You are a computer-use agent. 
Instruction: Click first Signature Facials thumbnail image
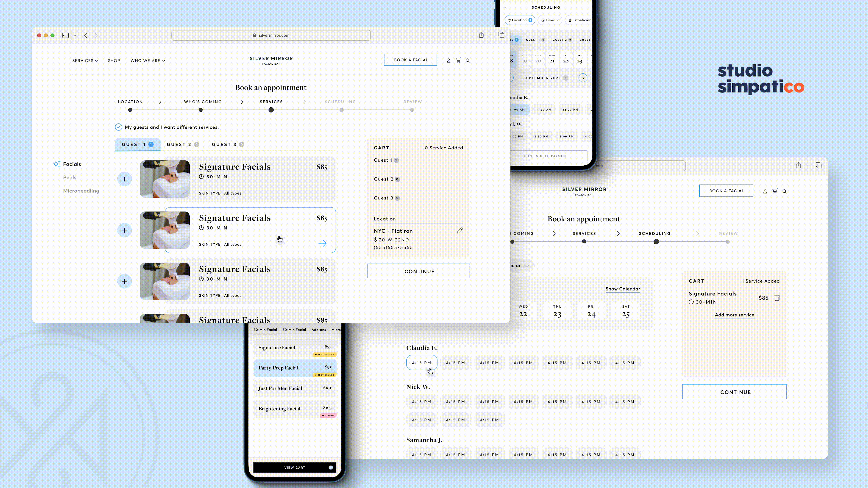tap(164, 179)
